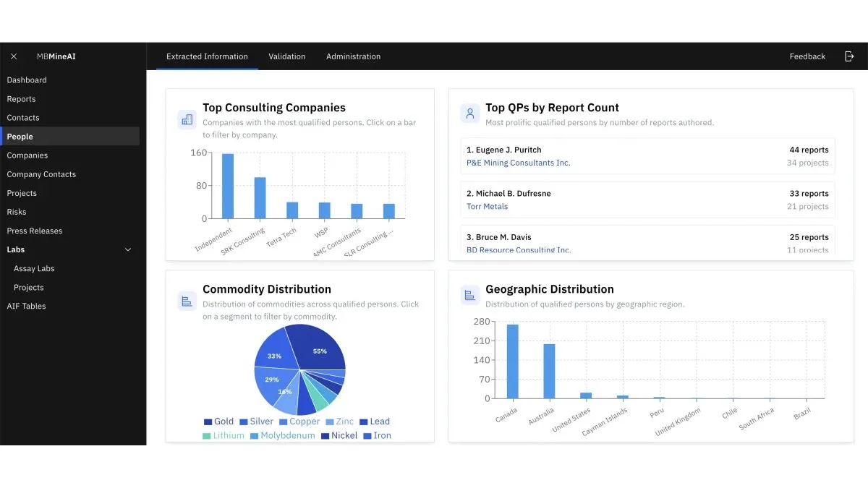Viewport: 868px width, 488px height.
Task: Select People in the sidebar
Action: 70,137
